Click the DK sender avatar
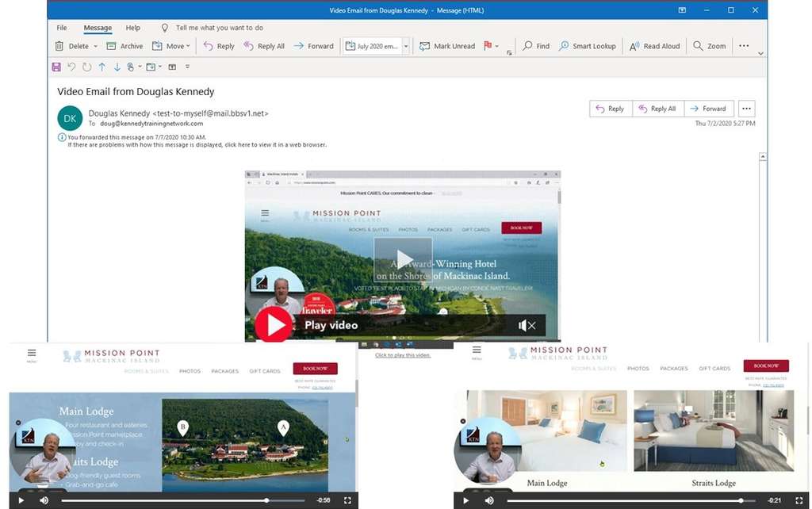 pos(70,118)
